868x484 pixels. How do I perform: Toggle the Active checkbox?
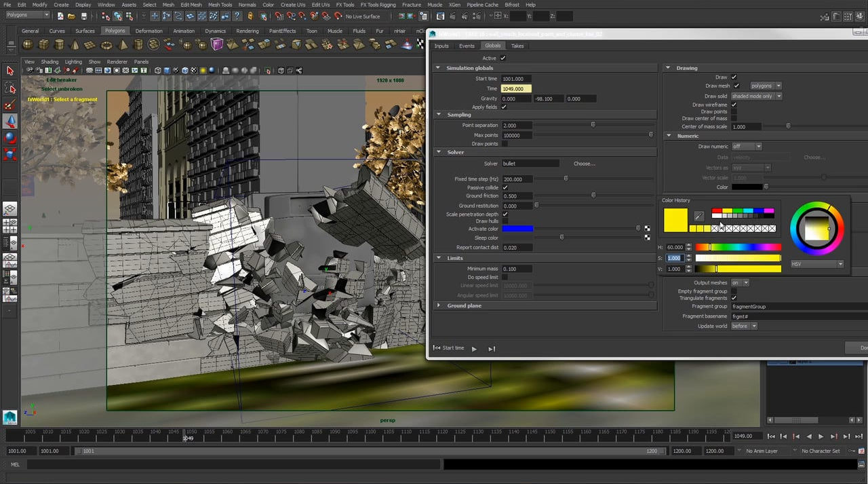click(x=503, y=58)
